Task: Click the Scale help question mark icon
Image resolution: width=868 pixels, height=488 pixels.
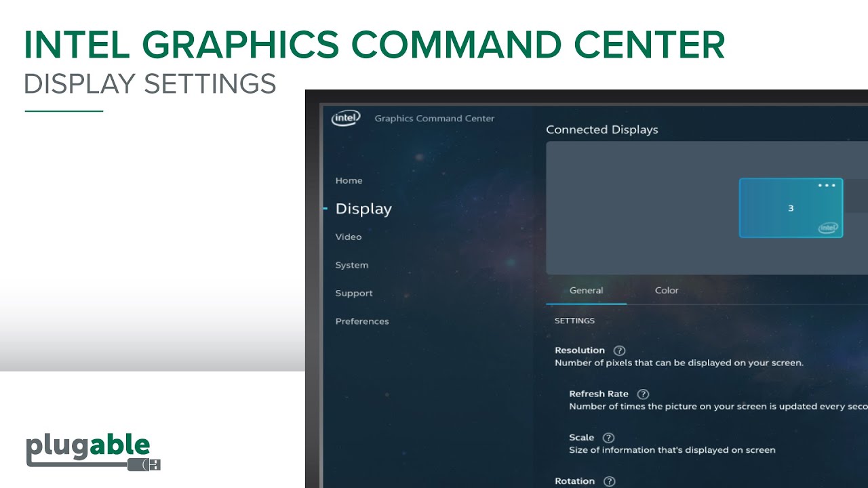Action: (x=608, y=438)
